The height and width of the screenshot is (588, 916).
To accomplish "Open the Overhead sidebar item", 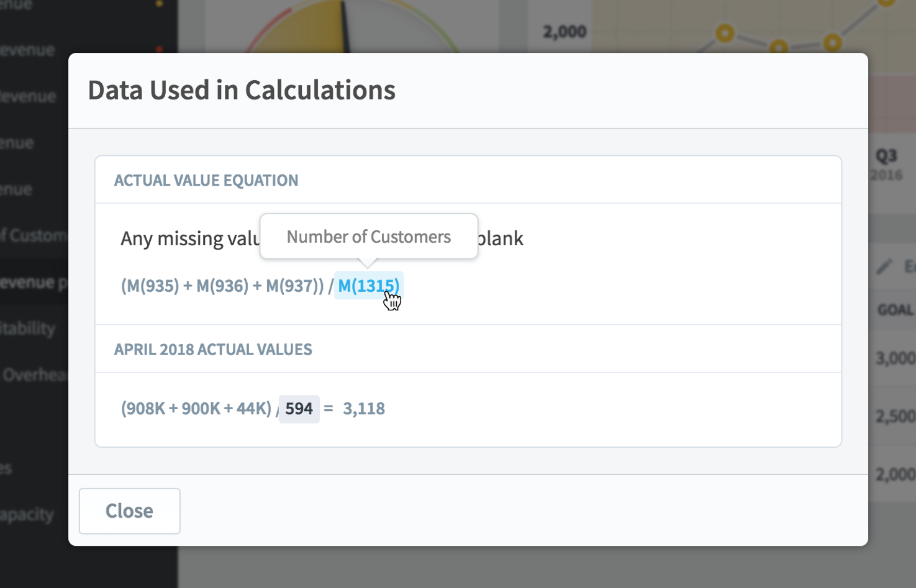I will (34, 374).
